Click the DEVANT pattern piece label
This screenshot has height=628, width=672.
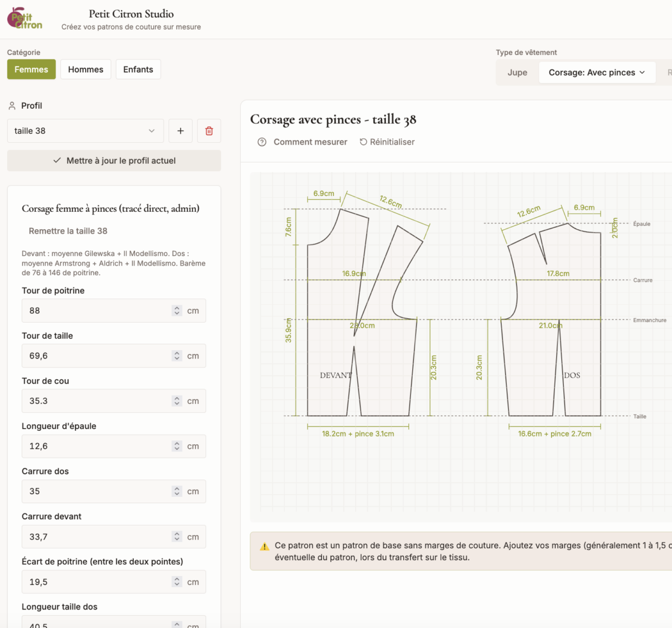click(335, 375)
